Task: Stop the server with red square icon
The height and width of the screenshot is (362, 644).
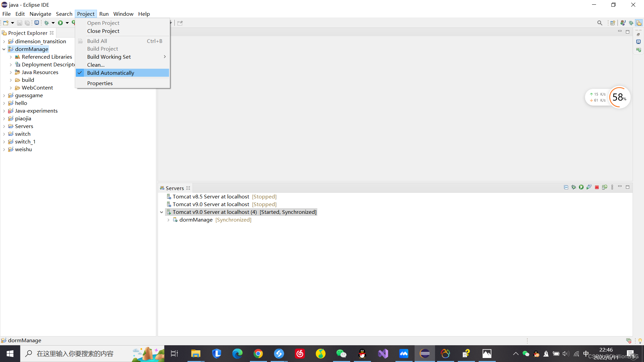Action: [x=597, y=187]
